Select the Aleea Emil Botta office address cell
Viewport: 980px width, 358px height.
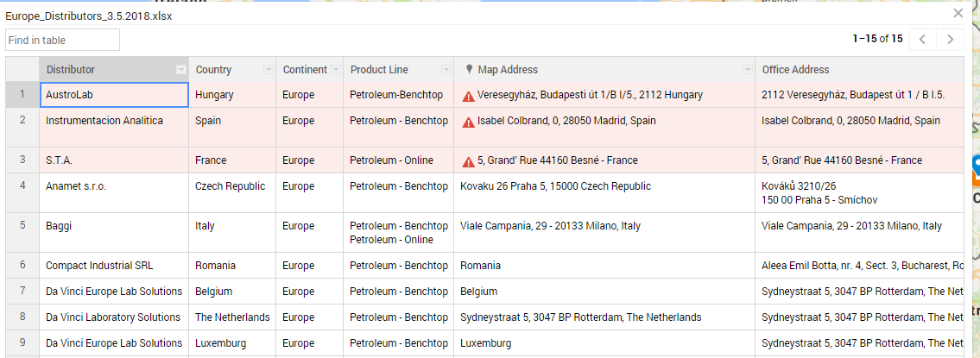tap(859, 266)
